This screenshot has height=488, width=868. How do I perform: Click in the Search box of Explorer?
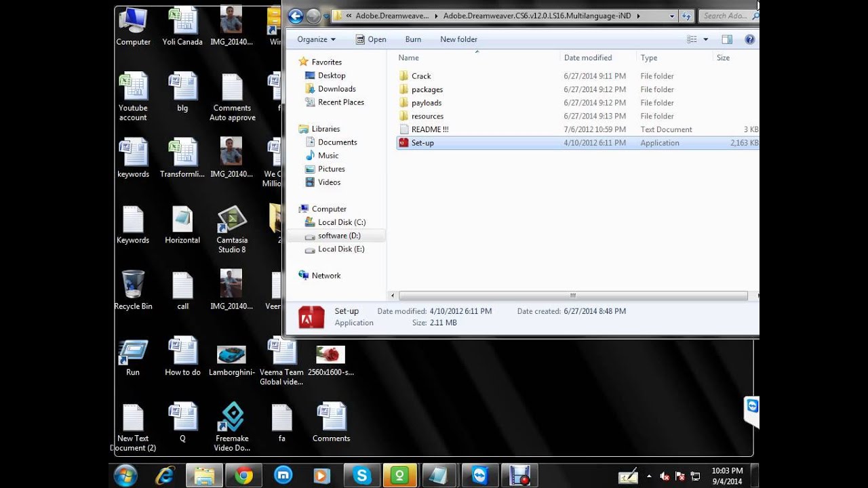729,16
